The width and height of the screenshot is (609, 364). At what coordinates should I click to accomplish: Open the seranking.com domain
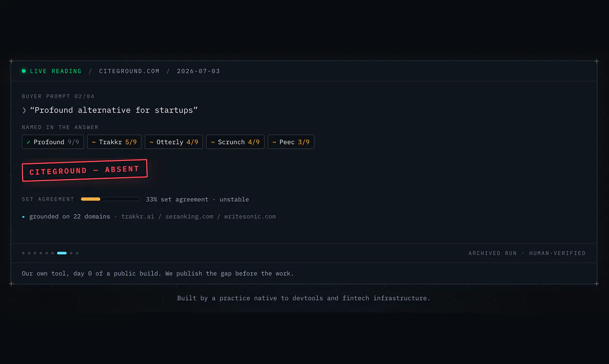coord(189,216)
